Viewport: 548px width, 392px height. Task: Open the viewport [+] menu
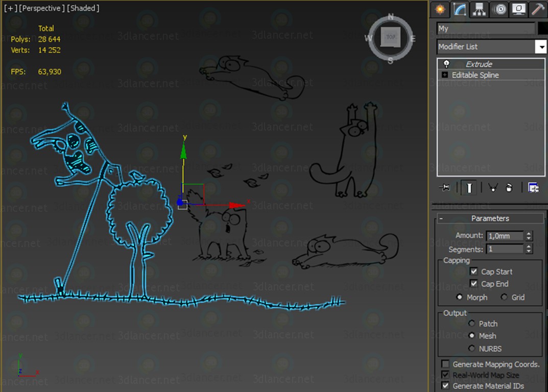pyautogui.click(x=11, y=8)
